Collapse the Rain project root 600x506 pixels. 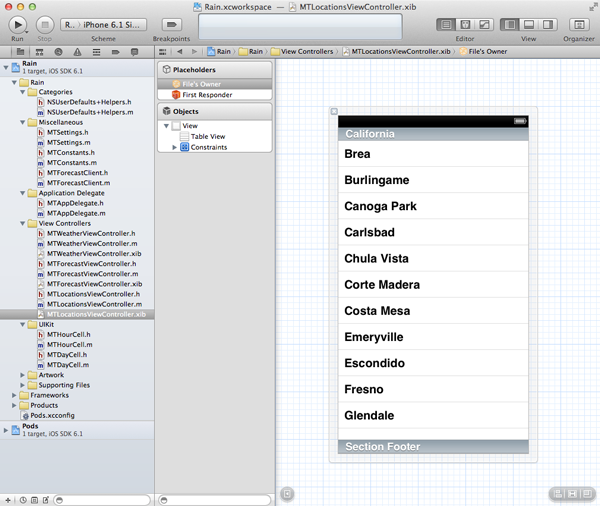point(6,68)
